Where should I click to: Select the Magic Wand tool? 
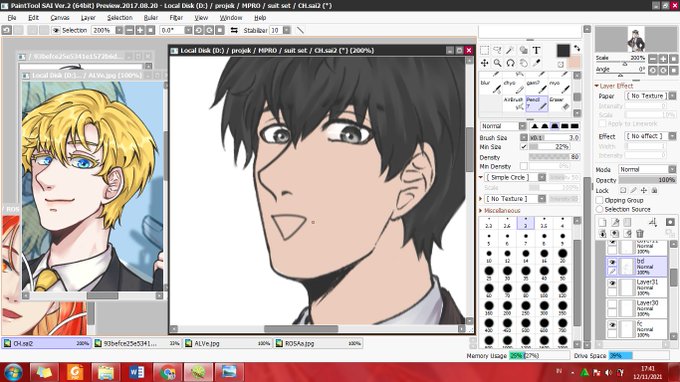click(510, 51)
